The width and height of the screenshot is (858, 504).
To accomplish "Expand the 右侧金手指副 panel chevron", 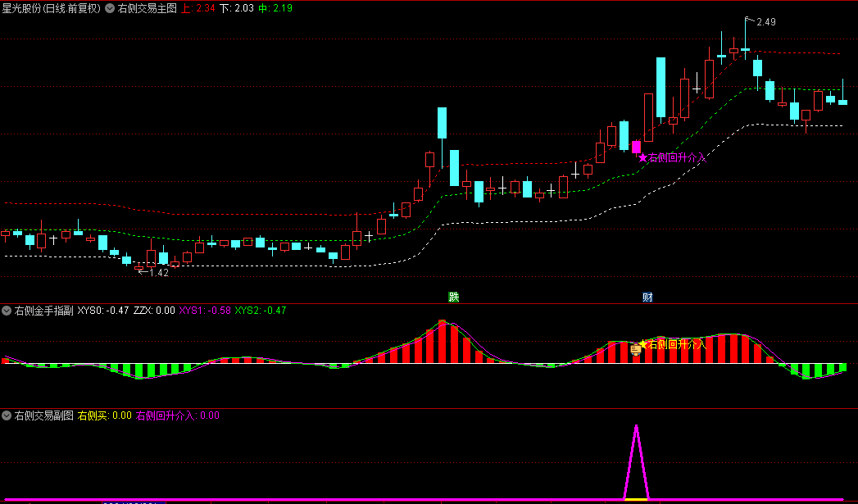I will pos(7,311).
